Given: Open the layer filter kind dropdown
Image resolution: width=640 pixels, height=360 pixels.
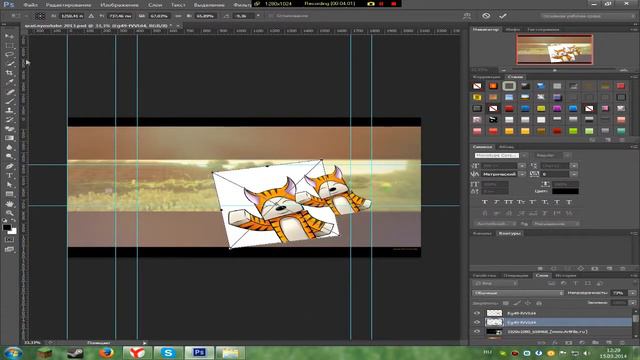Looking at the screenshot, I should [496, 283].
